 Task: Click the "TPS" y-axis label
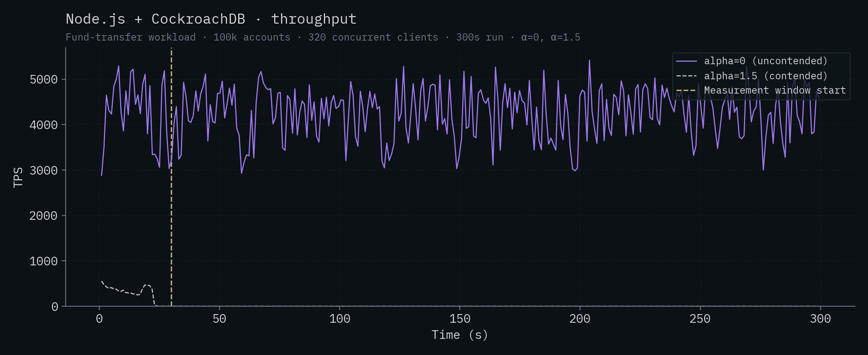18,177
